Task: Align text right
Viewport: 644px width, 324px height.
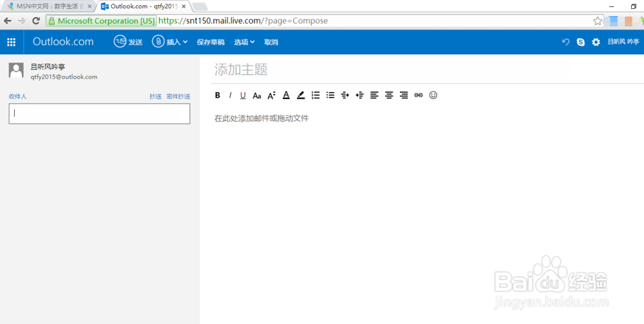Action: point(404,95)
